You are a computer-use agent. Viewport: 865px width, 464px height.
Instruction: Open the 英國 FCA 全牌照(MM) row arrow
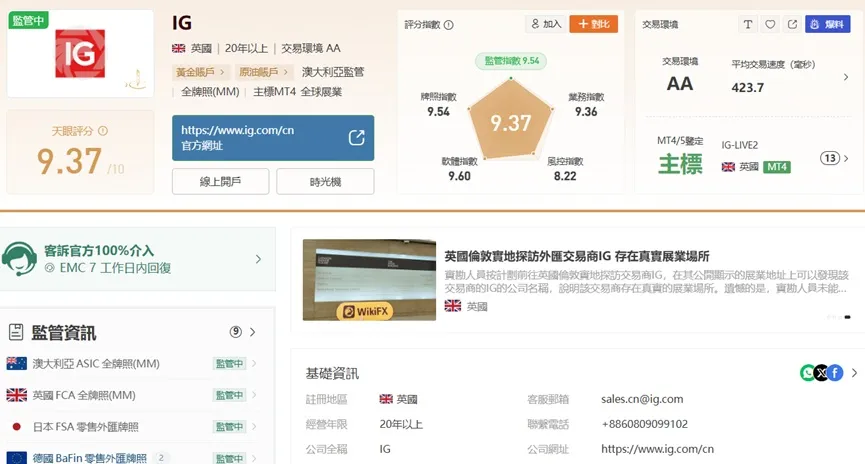coord(254,394)
